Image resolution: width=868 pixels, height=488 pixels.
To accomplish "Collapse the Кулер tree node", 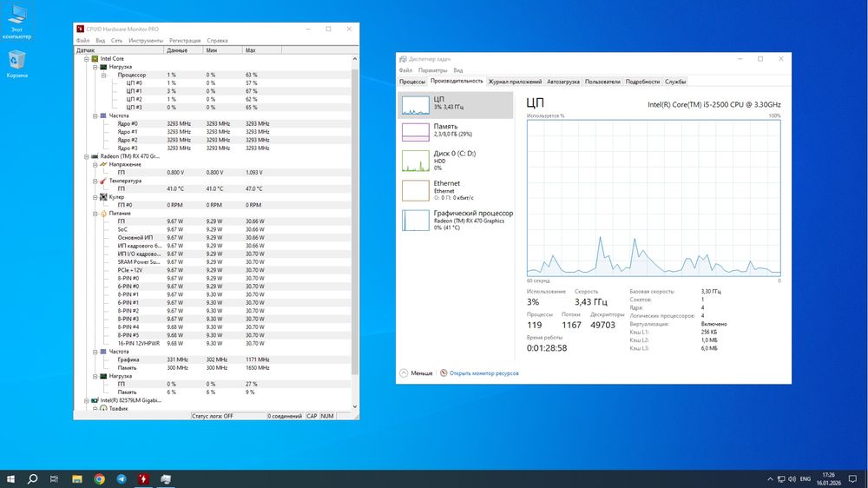I will click(x=95, y=197).
